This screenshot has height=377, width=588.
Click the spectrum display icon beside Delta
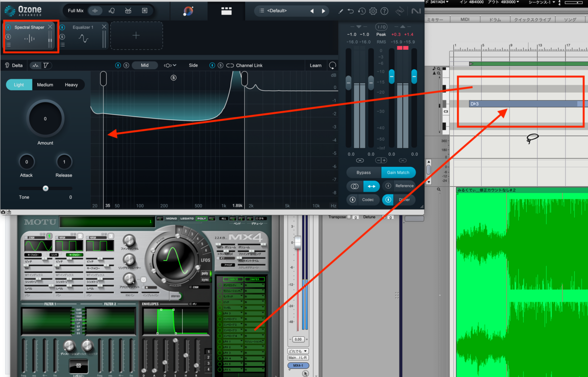35,65
